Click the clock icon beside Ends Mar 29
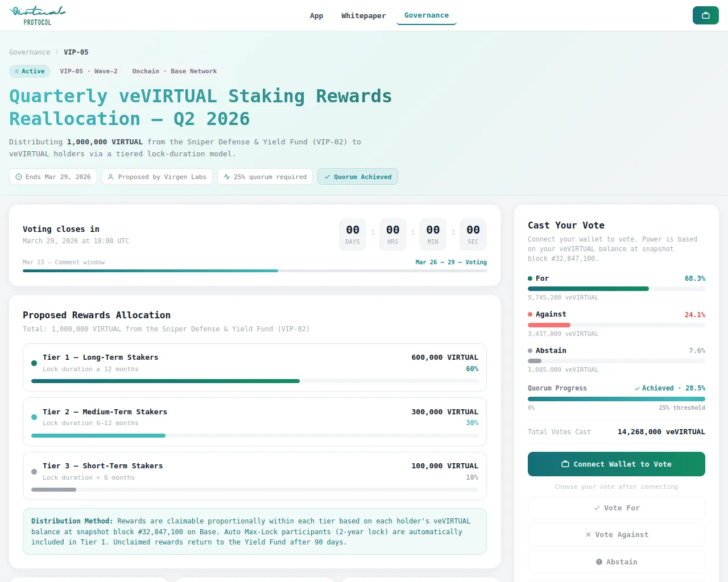Viewport: 728px width, 582px height. [x=19, y=177]
